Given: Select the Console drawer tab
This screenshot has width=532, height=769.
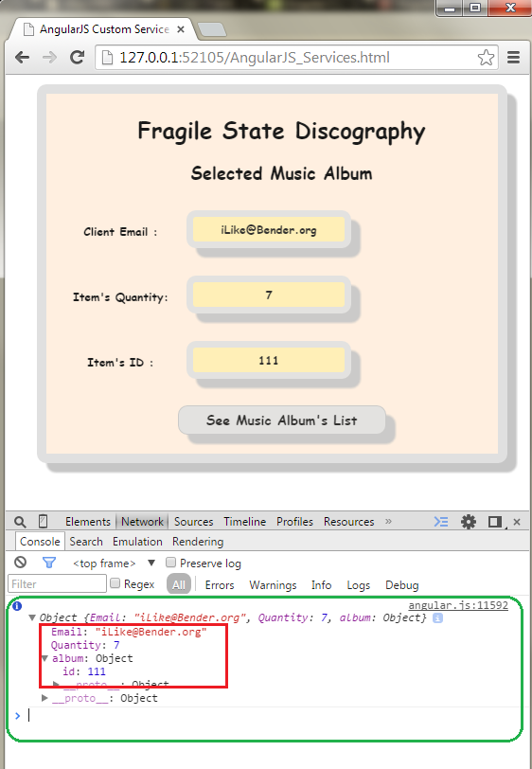Looking at the screenshot, I should tap(40, 542).
